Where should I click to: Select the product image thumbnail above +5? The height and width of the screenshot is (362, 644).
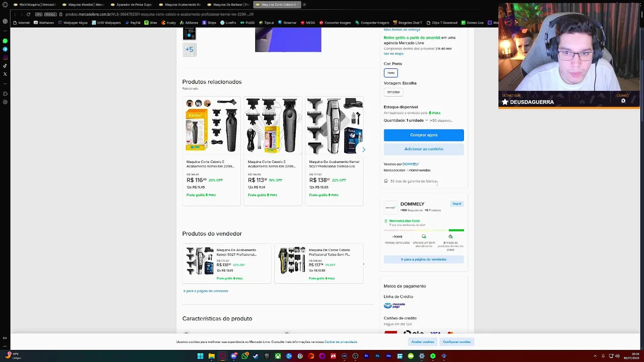point(189,34)
